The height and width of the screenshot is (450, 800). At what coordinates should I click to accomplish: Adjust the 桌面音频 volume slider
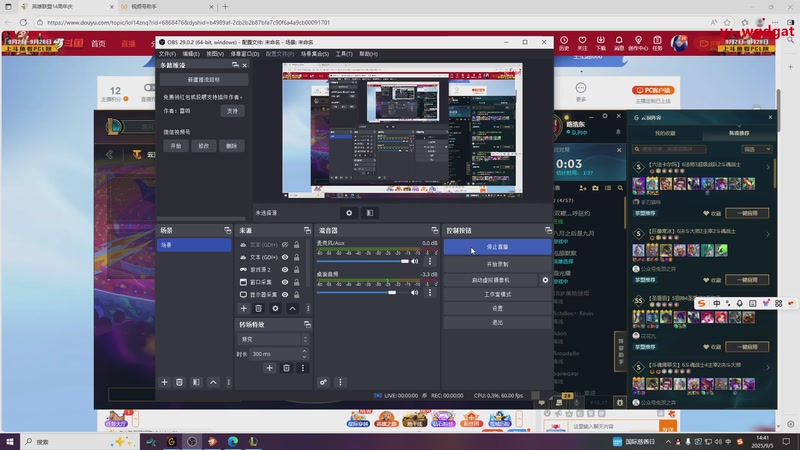click(x=362, y=292)
